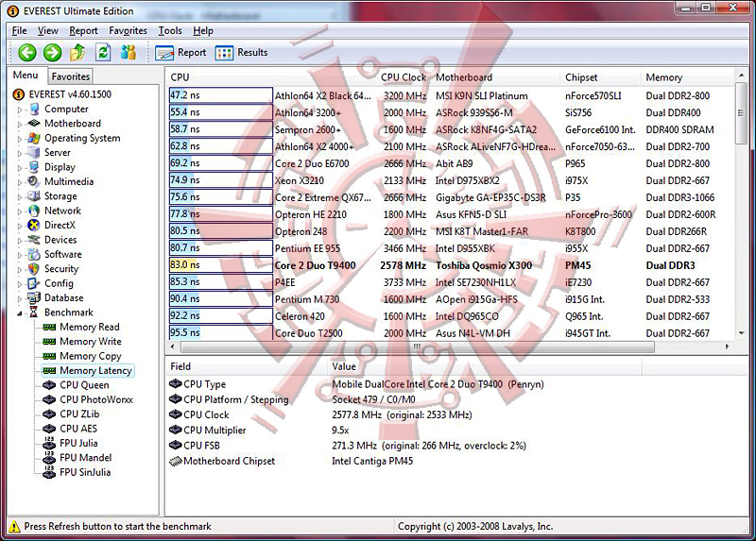Go forward with the green right arrow

[53, 52]
